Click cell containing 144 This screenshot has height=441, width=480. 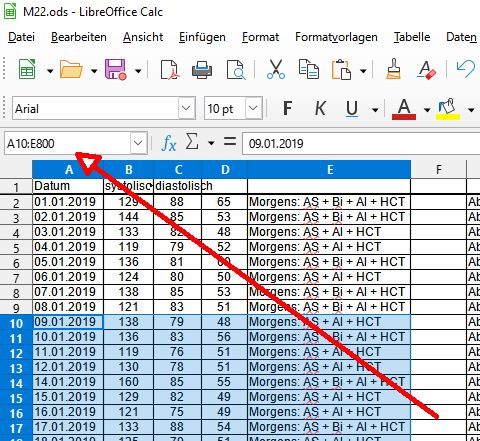(x=129, y=217)
